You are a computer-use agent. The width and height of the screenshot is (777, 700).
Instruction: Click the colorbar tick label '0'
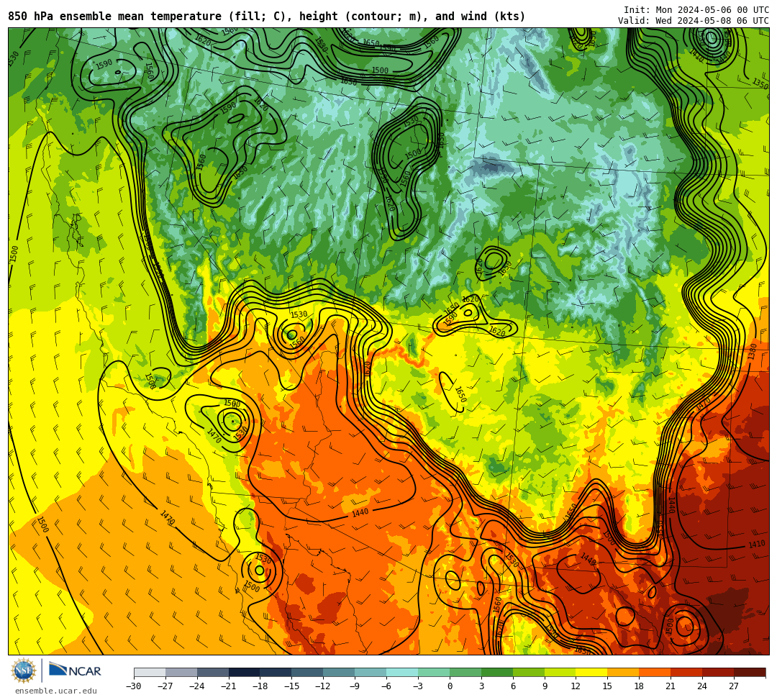point(450,686)
